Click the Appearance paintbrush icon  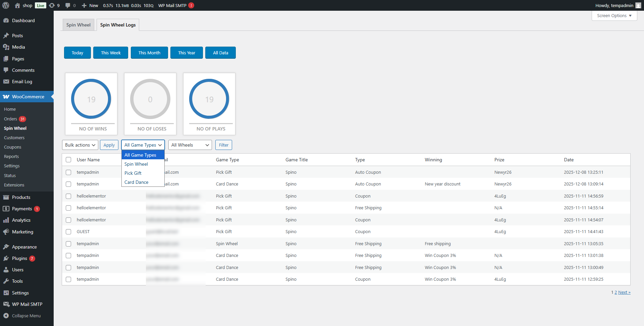pos(6,247)
